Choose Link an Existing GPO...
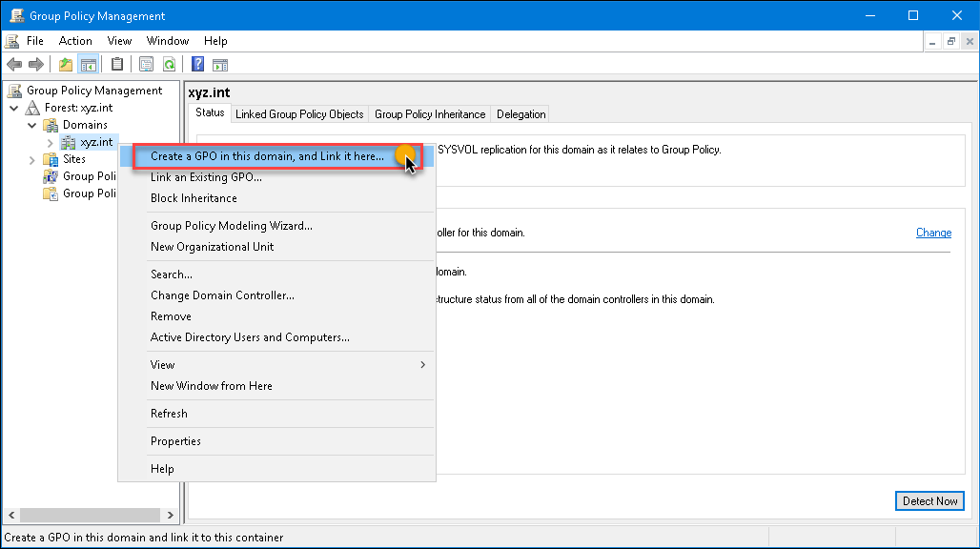 (x=277, y=177)
